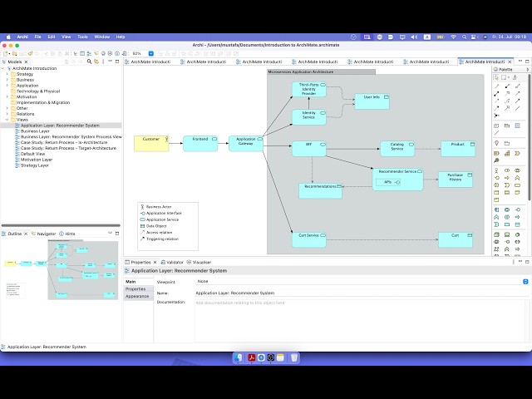
Task: Click the Open model folder toolbar icon
Action: (x=15, y=54)
